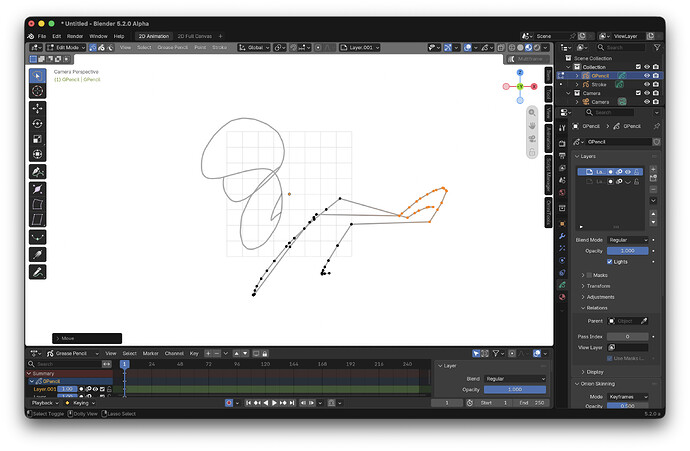Adjust the layer Opacity slider in properties

click(628, 251)
